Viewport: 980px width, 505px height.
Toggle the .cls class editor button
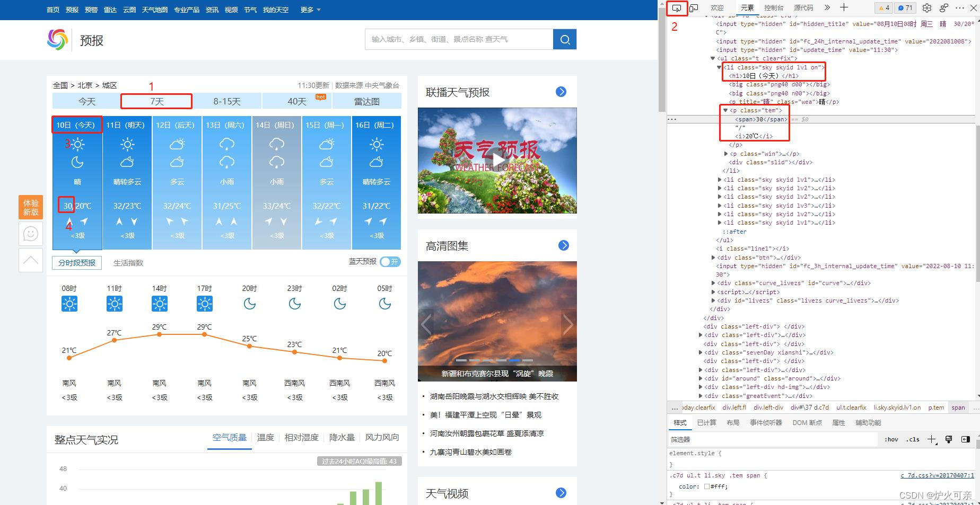(913, 439)
